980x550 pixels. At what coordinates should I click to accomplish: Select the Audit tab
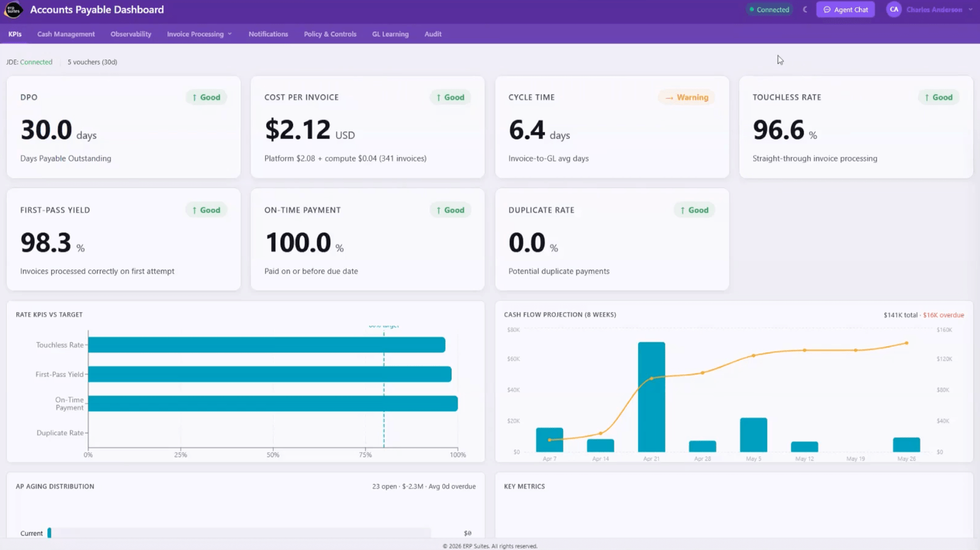point(433,34)
